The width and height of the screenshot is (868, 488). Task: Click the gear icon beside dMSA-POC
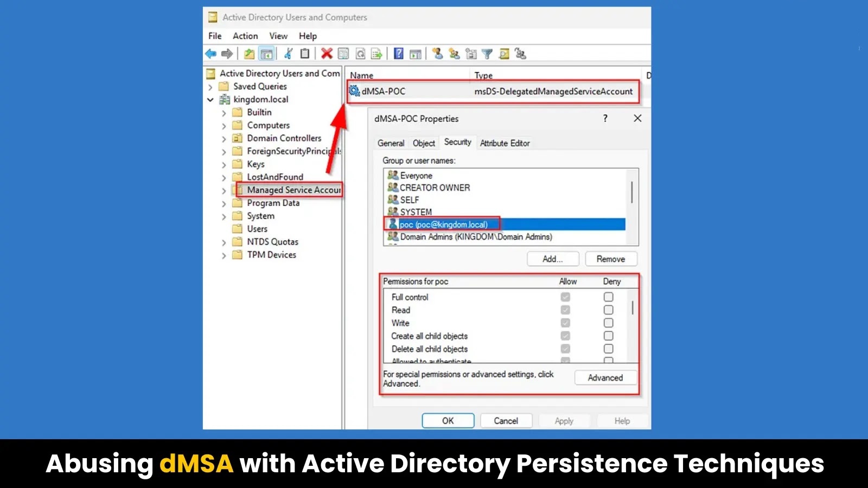point(354,91)
